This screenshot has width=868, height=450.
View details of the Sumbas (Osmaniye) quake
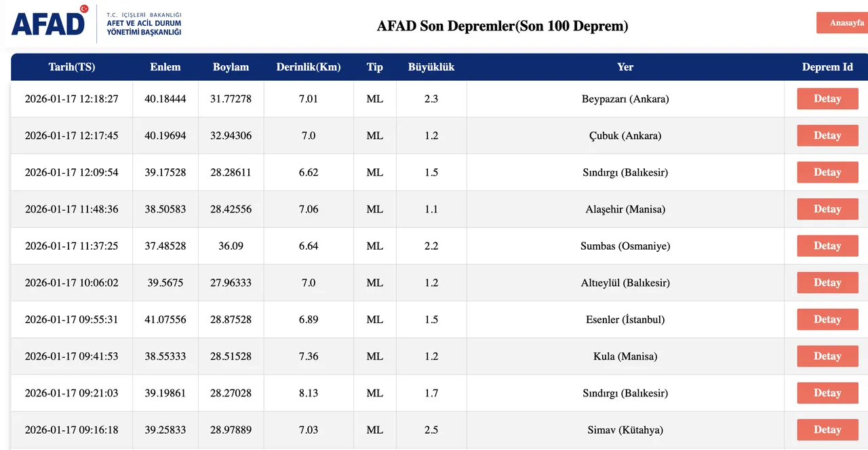click(827, 246)
